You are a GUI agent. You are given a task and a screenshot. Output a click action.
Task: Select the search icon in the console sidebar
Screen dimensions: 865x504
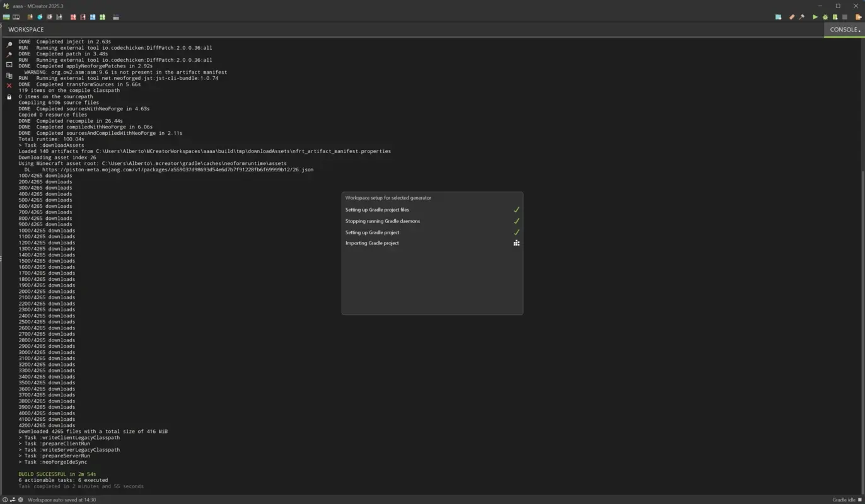point(8,45)
